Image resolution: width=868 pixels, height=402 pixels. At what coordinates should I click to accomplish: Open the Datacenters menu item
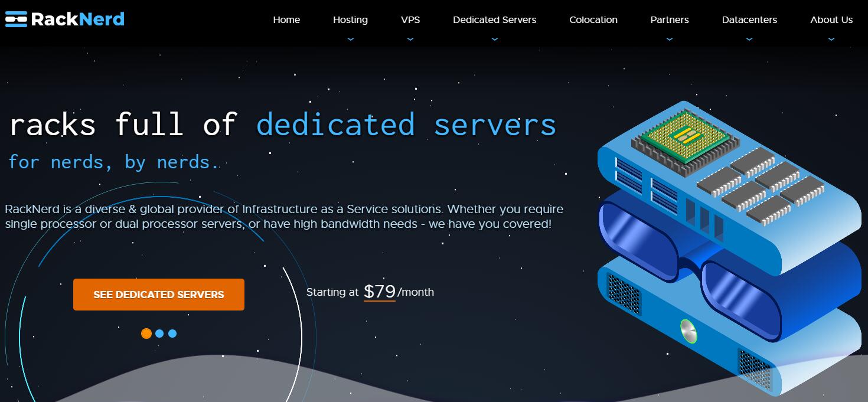[x=749, y=19]
